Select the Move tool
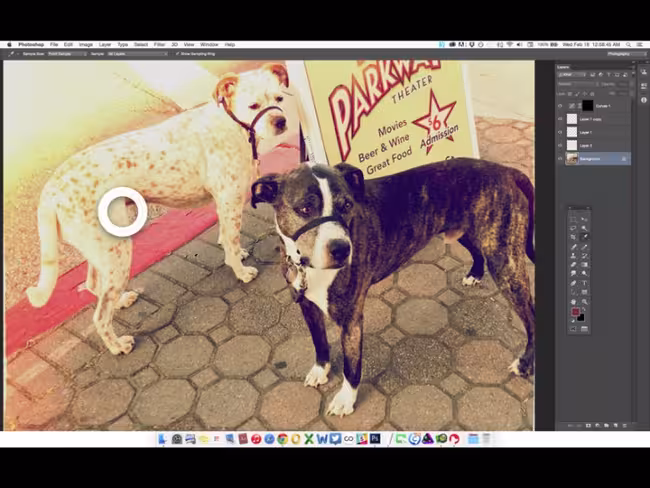 pyautogui.click(x=584, y=219)
